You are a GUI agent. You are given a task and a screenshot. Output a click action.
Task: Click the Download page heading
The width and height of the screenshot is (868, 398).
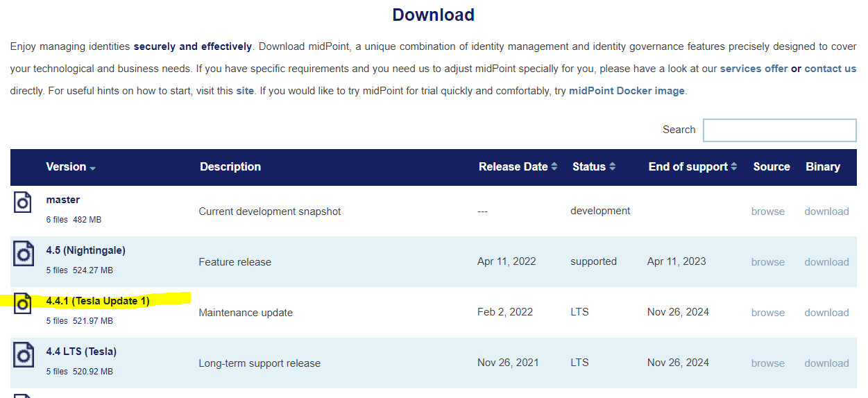pos(434,15)
